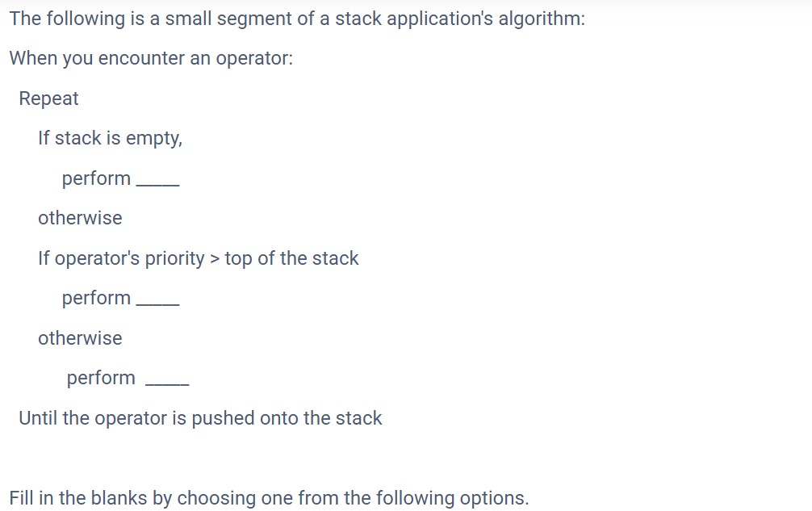812x511 pixels.
Task: Click the words "stack application's algorithm"
Action: [x=460, y=19]
